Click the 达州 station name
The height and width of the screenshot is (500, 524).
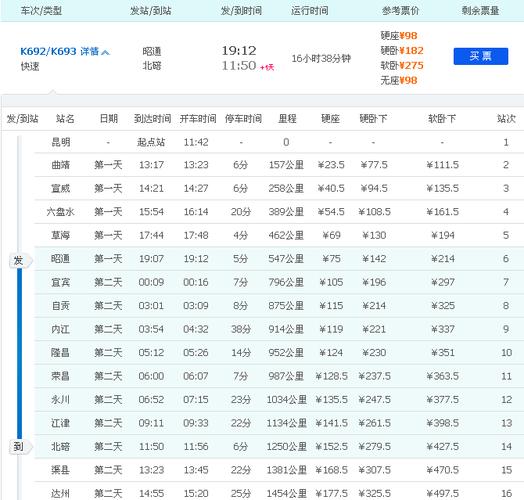coord(61,493)
